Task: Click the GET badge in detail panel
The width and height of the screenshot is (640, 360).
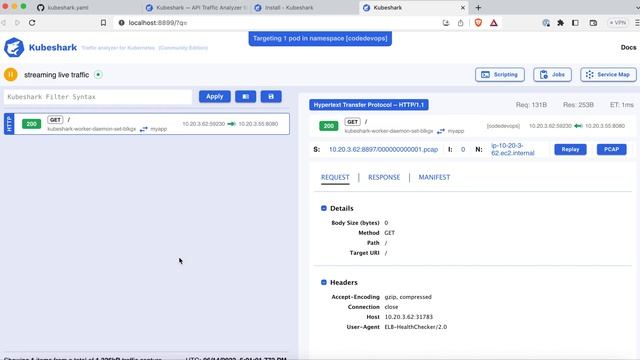Action: [x=352, y=122]
